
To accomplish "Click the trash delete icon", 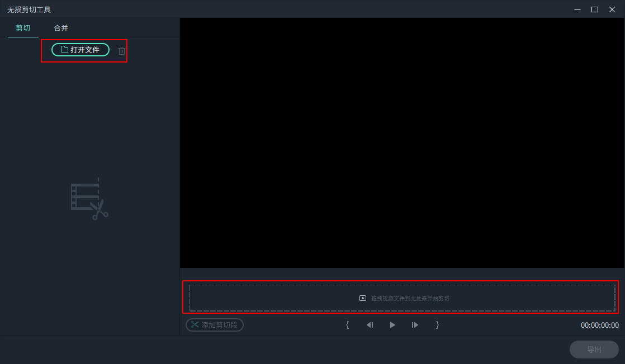I will click(122, 50).
